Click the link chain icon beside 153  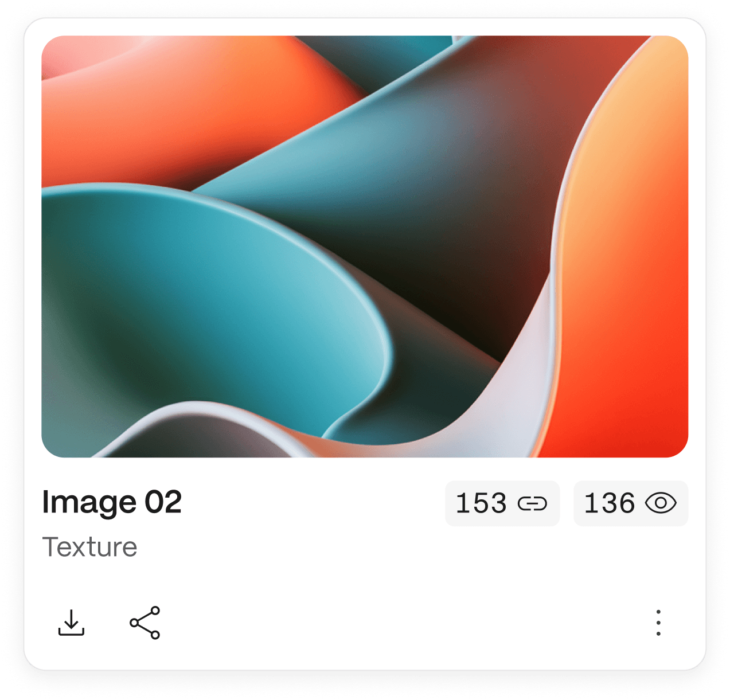pos(532,504)
